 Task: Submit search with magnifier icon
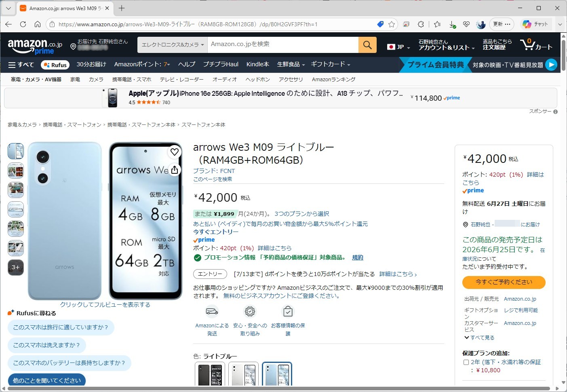[367, 45]
